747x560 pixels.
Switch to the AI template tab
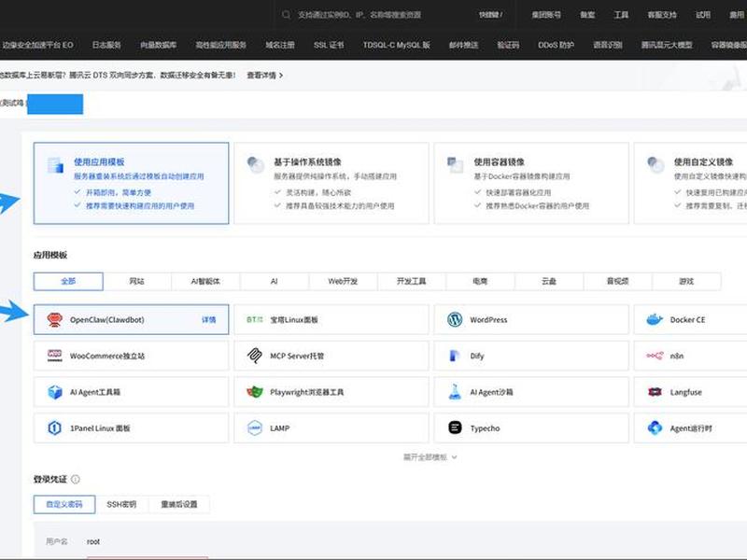coord(274,282)
